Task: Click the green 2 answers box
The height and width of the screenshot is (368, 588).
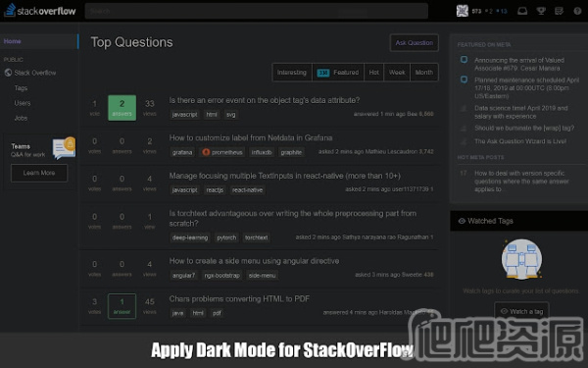Action: tap(122, 108)
